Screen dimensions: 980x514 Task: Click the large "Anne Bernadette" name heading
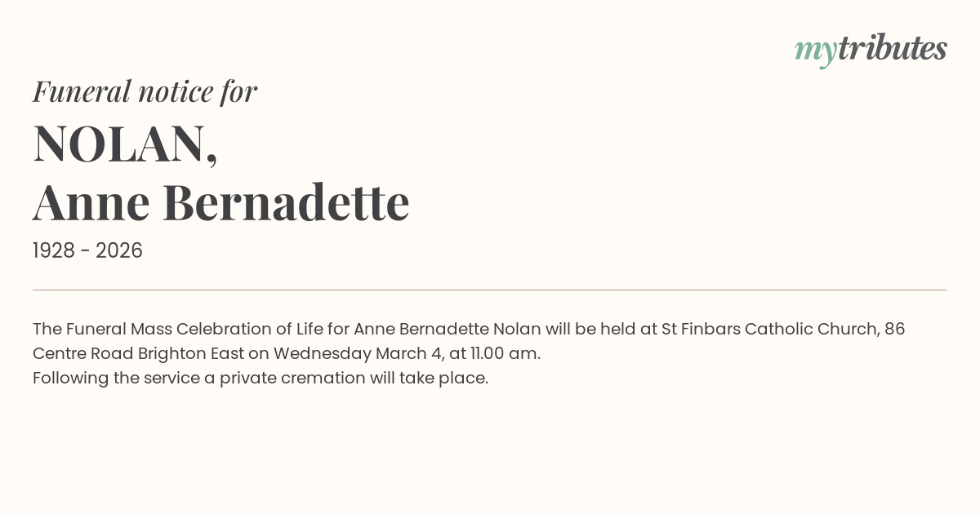pyautogui.click(x=220, y=202)
